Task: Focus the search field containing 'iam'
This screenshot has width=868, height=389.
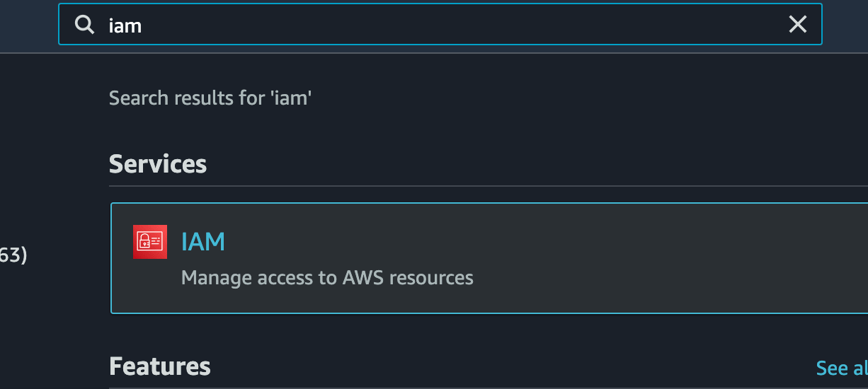Action: [440, 25]
